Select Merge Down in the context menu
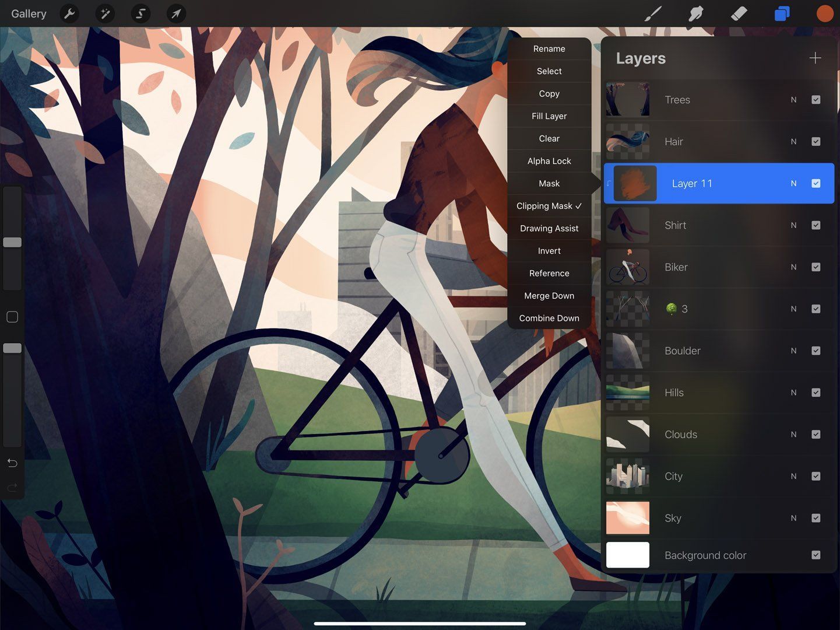The height and width of the screenshot is (630, 840). (549, 296)
